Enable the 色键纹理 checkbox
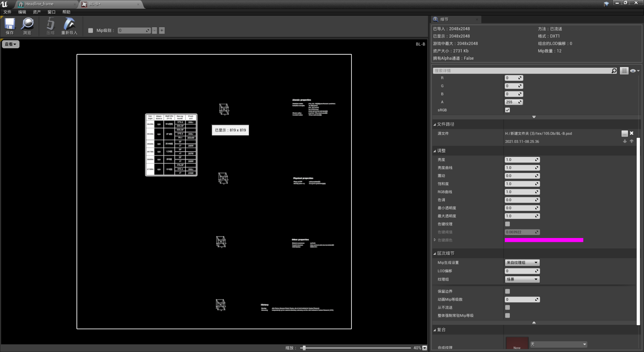 click(x=507, y=224)
